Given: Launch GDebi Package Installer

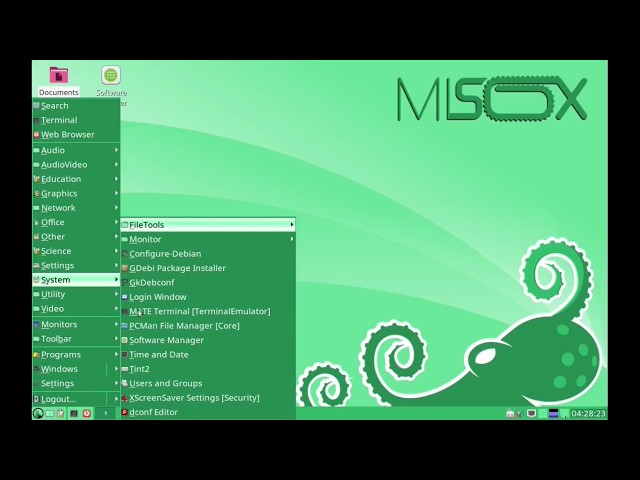Looking at the screenshot, I should point(208,268).
